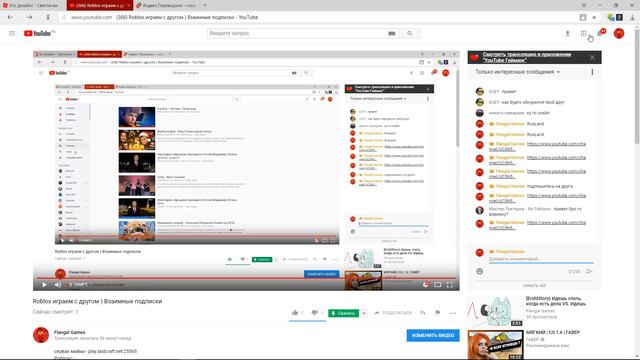Screen dimensions: 640x360
Task: Like the video with thumbs up
Action: point(295,313)
